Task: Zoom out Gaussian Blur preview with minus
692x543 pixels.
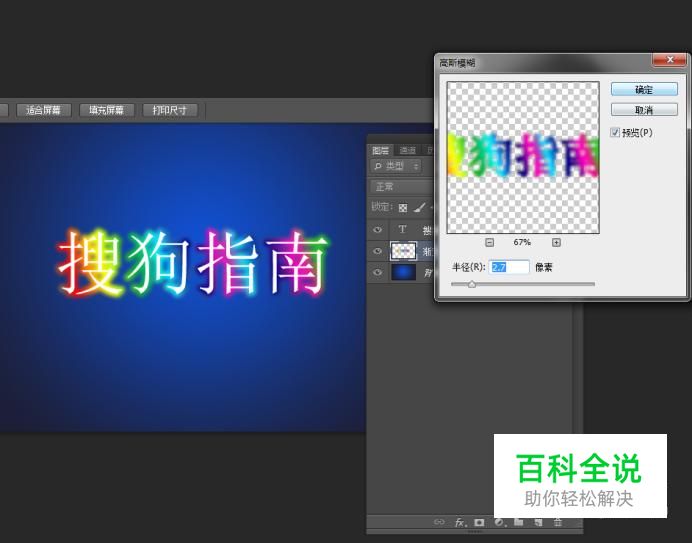Action: [489, 242]
